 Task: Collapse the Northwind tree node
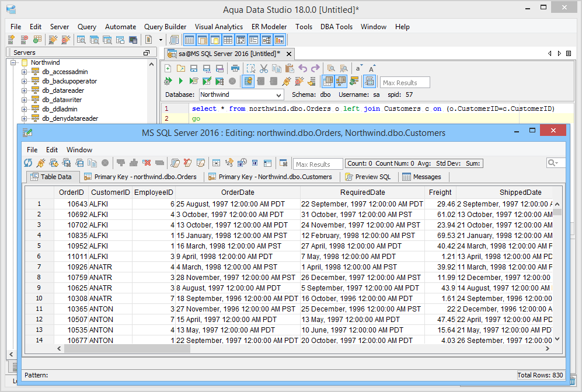pos(14,62)
